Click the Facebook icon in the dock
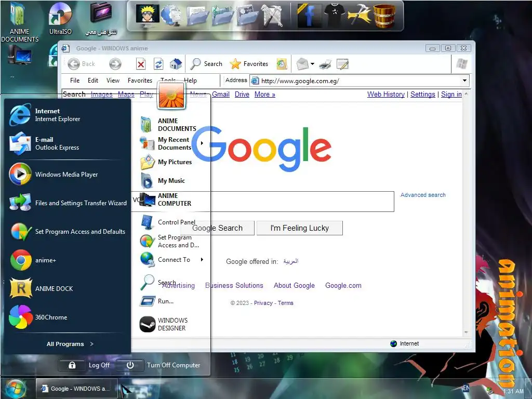532x399 pixels. click(x=309, y=16)
